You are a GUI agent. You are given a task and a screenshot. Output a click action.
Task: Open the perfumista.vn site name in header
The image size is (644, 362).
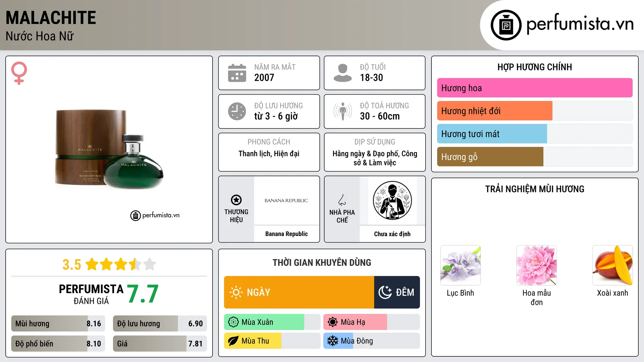[x=580, y=24]
